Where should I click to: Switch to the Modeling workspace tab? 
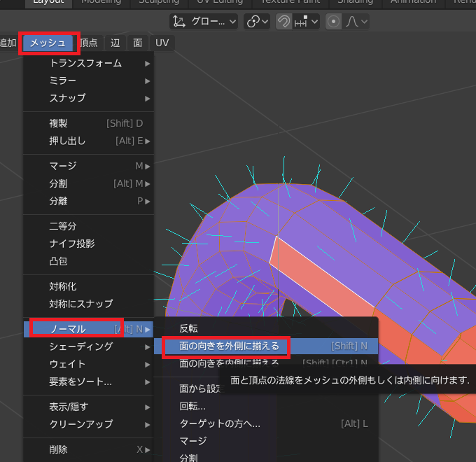pyautogui.click(x=101, y=2)
